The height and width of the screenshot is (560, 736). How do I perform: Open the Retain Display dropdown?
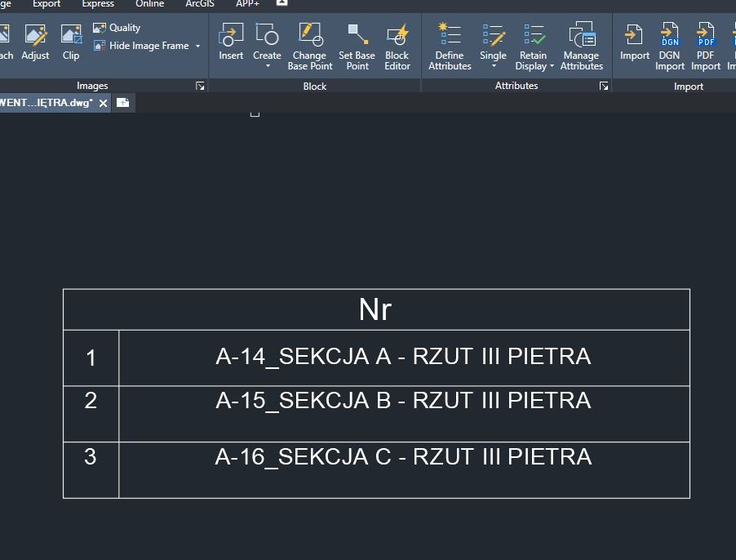tap(552, 67)
